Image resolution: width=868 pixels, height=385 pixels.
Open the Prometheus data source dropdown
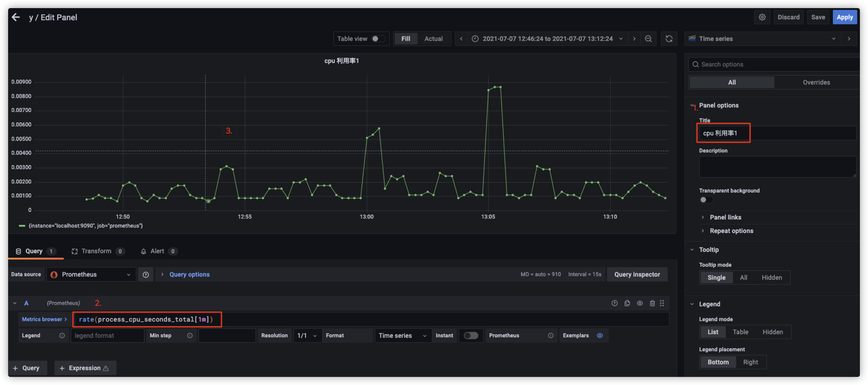91,275
